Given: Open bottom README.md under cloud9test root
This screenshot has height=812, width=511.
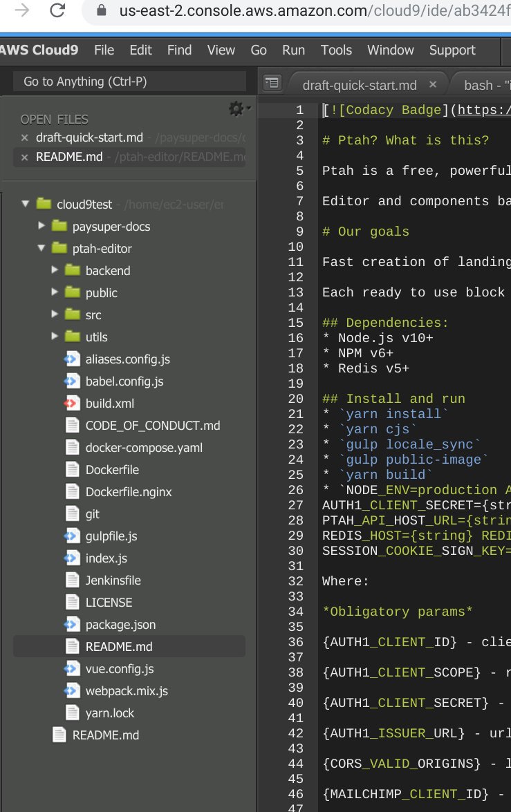Looking at the screenshot, I should (106, 735).
